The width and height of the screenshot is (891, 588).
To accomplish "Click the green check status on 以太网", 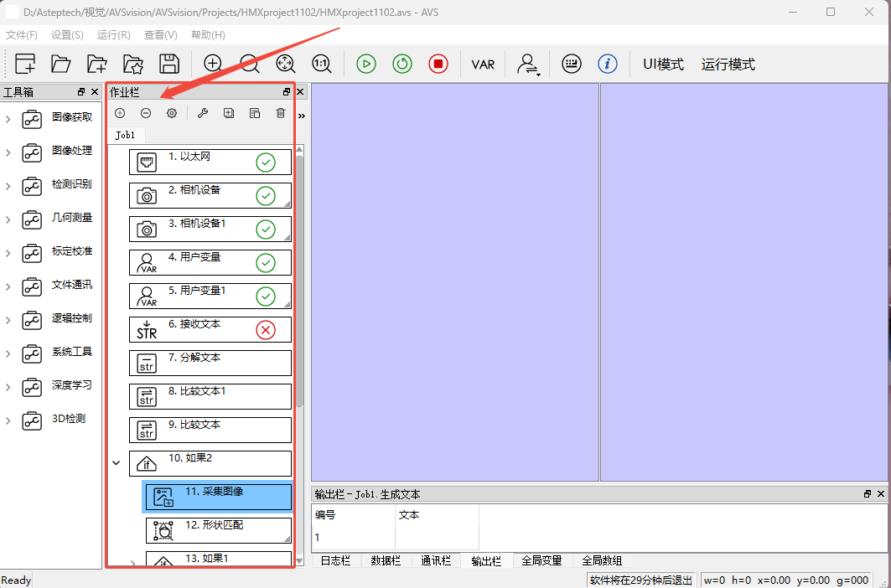I will click(266, 162).
